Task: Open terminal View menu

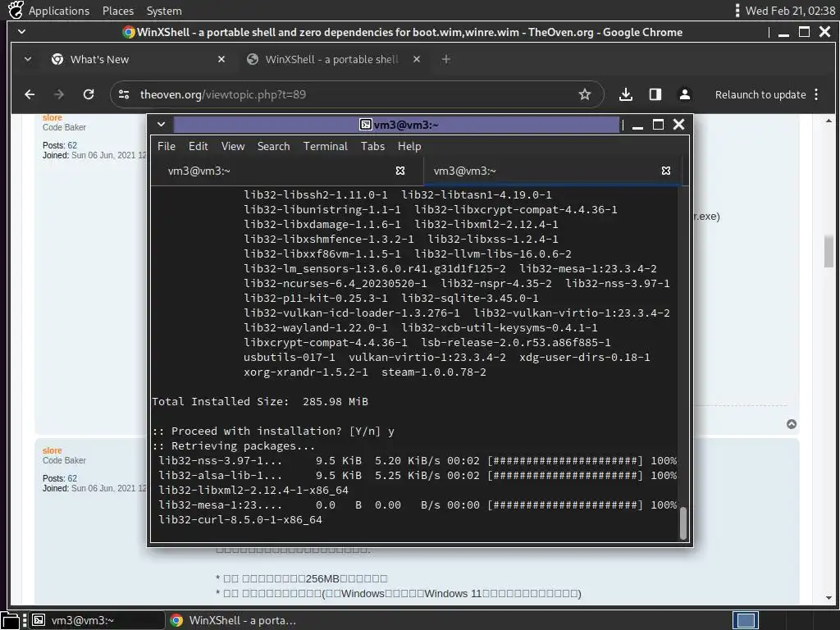Action: pos(232,146)
